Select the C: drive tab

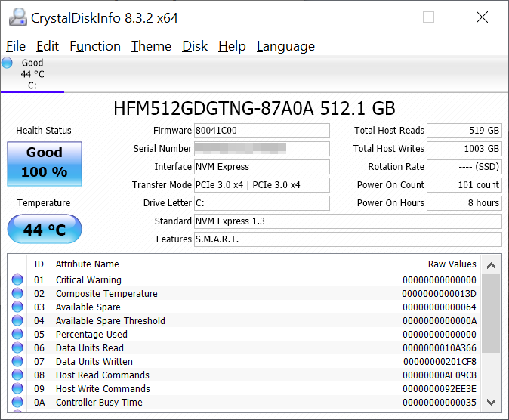32,74
